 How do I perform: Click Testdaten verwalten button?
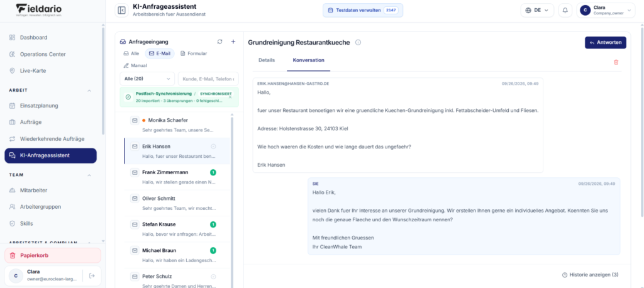363,10
